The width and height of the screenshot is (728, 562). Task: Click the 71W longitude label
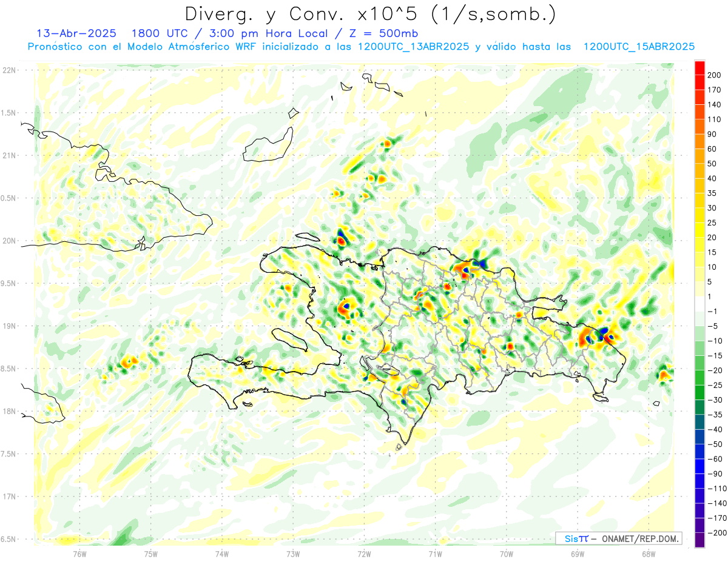pos(435,554)
